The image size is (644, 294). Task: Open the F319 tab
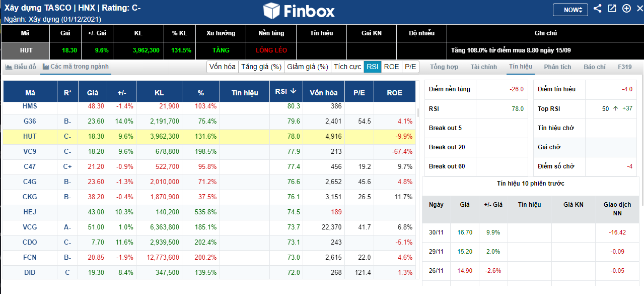pyautogui.click(x=625, y=67)
